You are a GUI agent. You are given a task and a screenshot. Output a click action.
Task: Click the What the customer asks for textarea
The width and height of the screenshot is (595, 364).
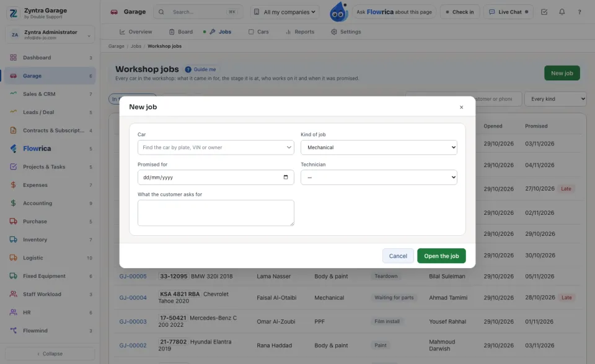point(216,213)
